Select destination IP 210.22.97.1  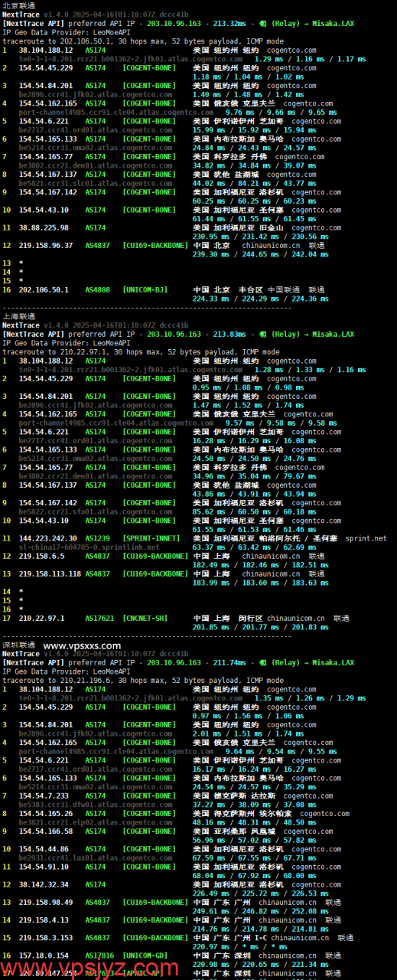pyautogui.click(x=42, y=618)
